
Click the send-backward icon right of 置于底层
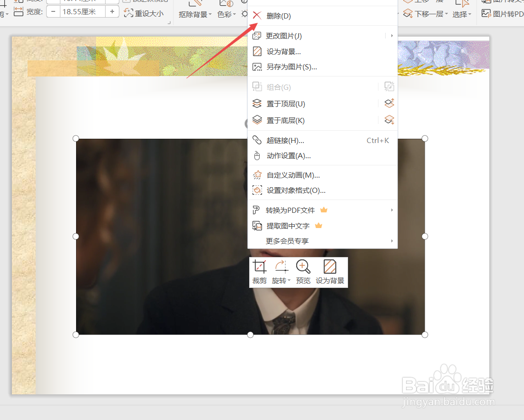click(389, 120)
